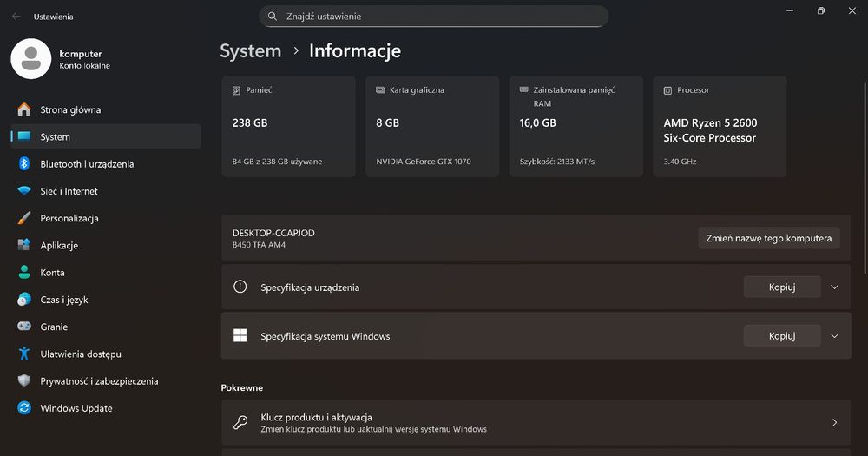
Task: Expand Specyfikacja urządzenia section chevron
Action: click(x=835, y=287)
